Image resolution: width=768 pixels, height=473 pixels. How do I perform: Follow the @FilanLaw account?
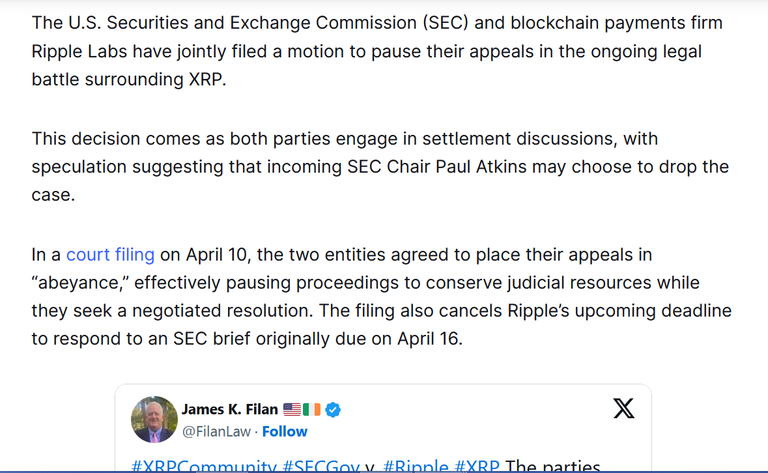pyautogui.click(x=285, y=431)
